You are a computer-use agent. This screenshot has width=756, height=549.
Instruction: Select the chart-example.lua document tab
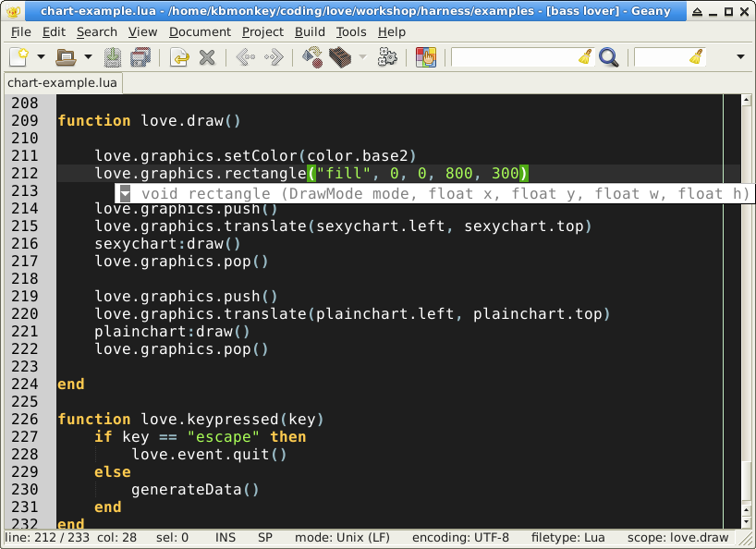pyautogui.click(x=62, y=83)
